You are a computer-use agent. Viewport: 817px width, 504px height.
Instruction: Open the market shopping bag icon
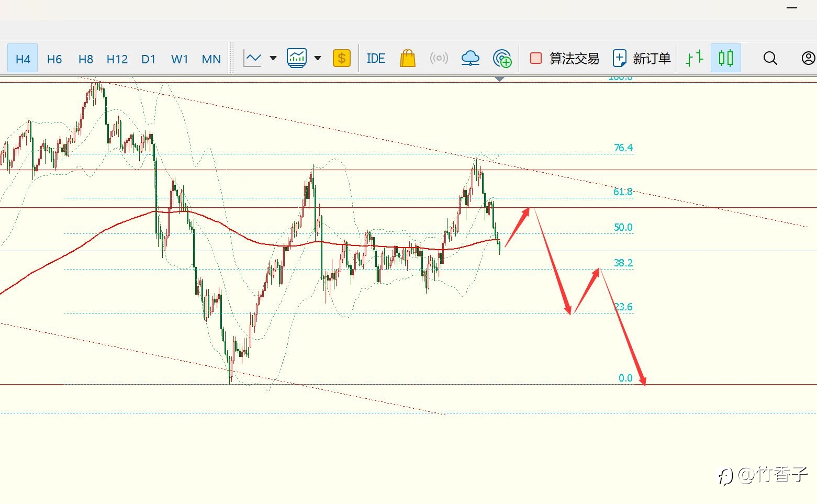point(407,58)
